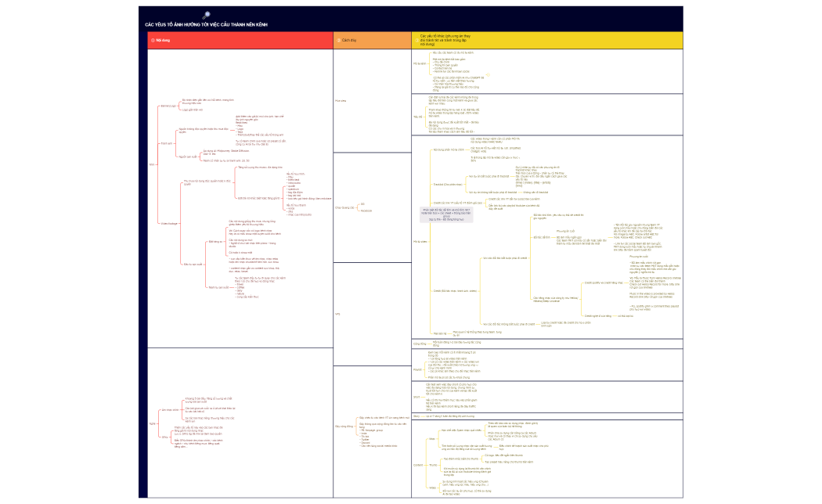Viewport: 822px width, 504px height.
Task: Expand the Banner/Logo branch node
Action: coord(168,106)
